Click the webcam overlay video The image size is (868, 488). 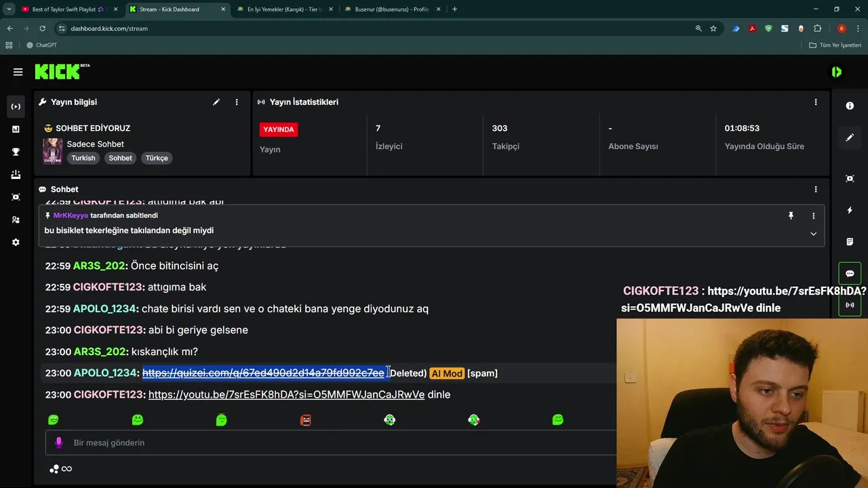(742, 403)
